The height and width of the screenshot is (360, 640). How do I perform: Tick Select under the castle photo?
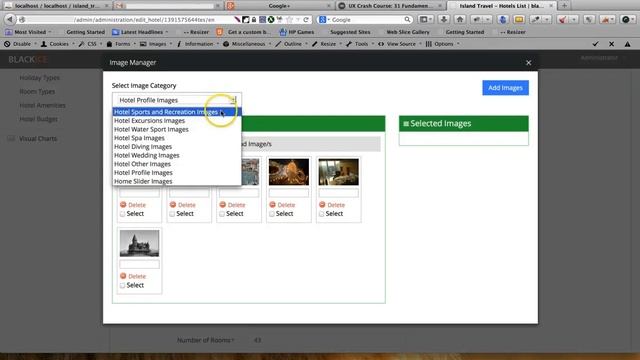point(122,285)
